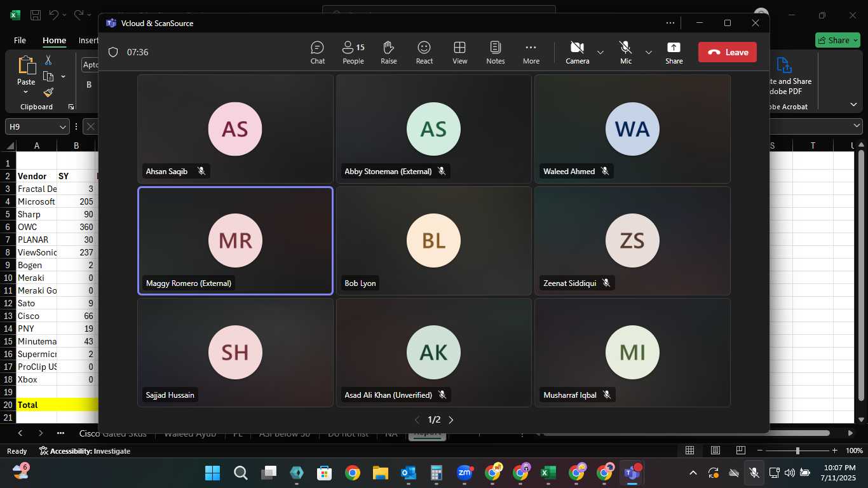Show the People participants list
This screenshot has height=488, width=868.
point(353,52)
